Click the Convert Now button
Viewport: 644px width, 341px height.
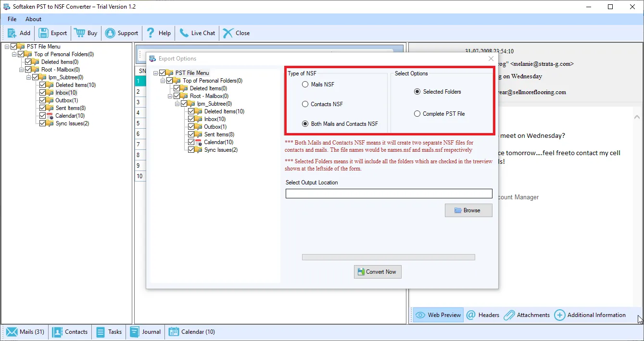(378, 272)
